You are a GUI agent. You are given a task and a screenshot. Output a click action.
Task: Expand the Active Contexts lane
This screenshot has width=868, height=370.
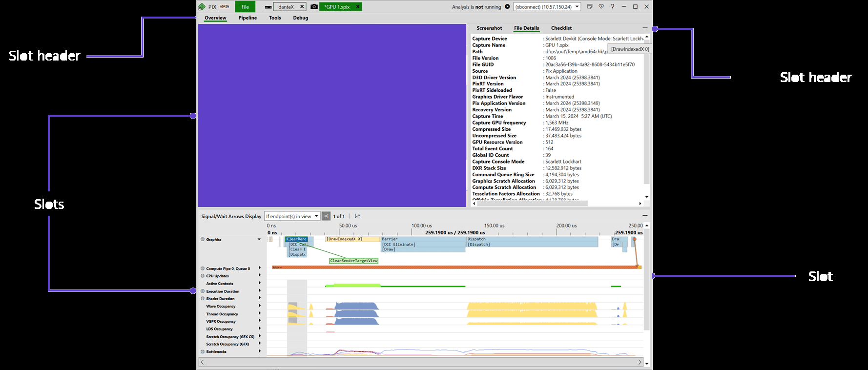(260, 283)
